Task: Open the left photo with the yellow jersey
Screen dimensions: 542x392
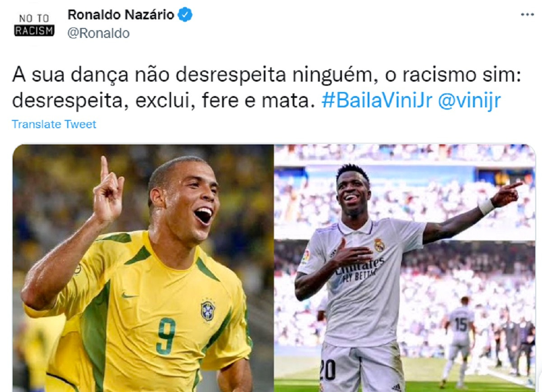Action: pos(143,268)
